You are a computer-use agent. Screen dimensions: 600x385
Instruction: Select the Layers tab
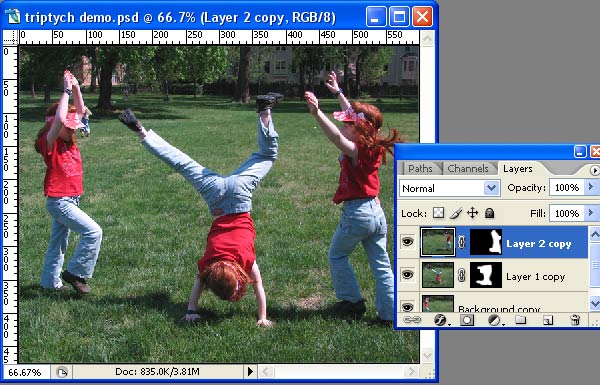517,168
